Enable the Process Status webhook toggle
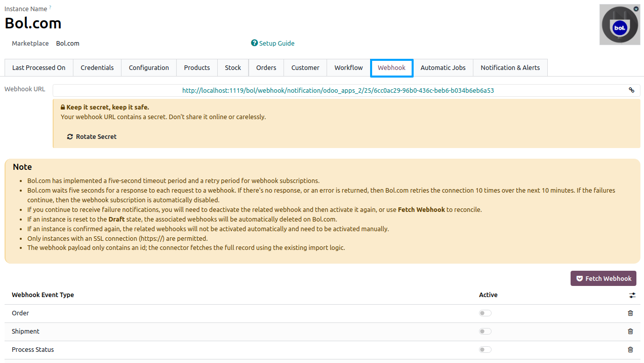 tap(485, 350)
